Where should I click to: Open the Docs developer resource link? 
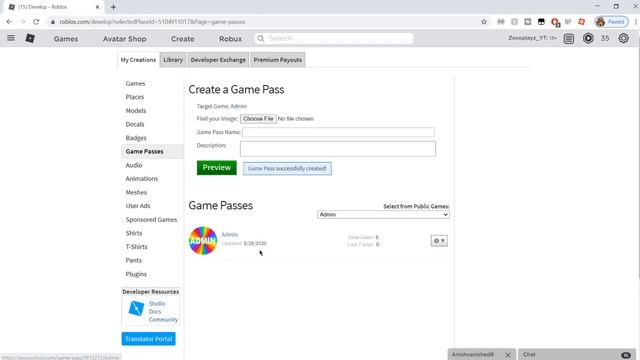(155, 311)
